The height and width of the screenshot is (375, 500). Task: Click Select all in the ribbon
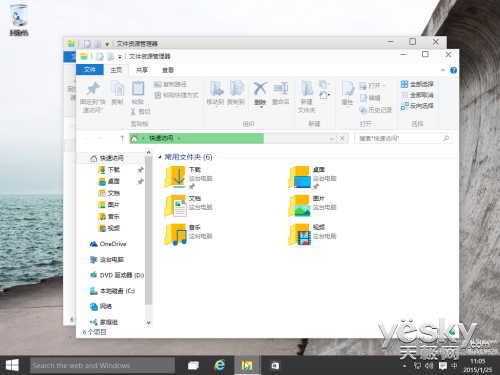(x=417, y=84)
